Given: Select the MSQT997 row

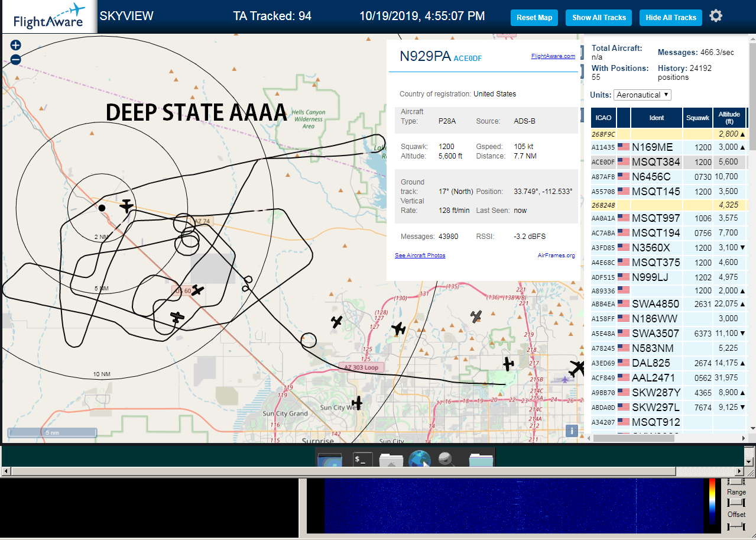Looking at the screenshot, I should coord(669,218).
